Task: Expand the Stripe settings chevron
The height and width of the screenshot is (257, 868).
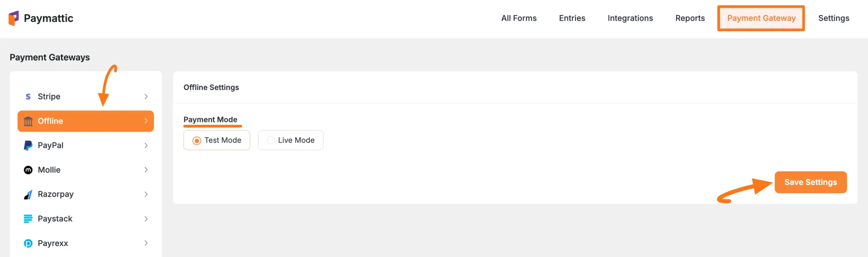Action: (x=146, y=96)
